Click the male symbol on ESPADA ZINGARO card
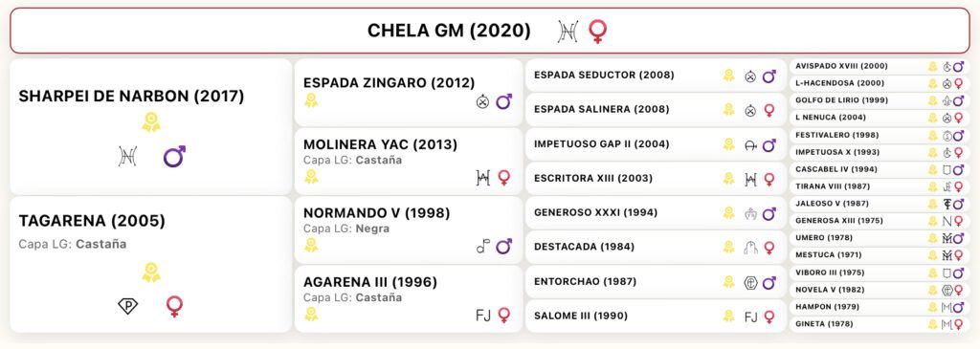Image resolution: width=980 pixels, height=349 pixels. coord(503,101)
